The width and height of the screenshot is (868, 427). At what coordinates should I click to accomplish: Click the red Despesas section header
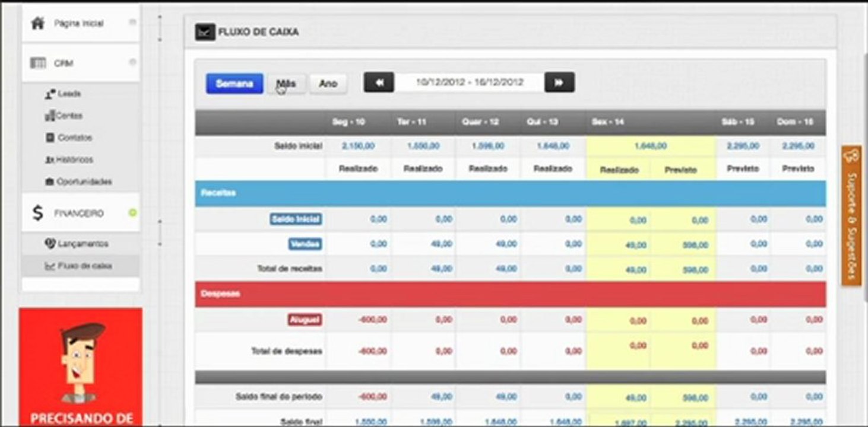point(510,294)
